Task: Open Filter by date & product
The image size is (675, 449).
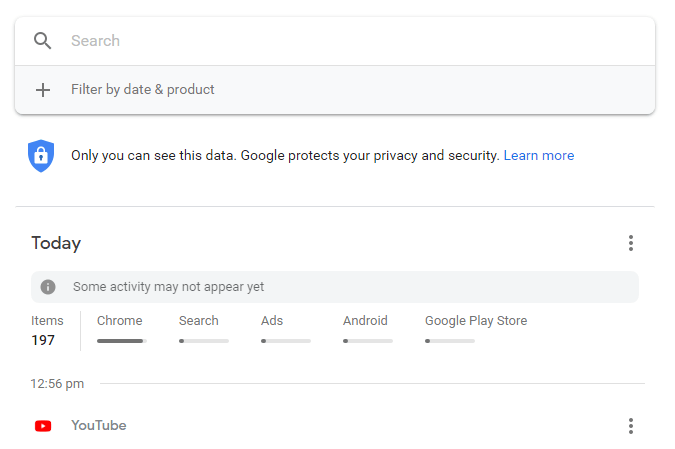Action: coord(143,90)
